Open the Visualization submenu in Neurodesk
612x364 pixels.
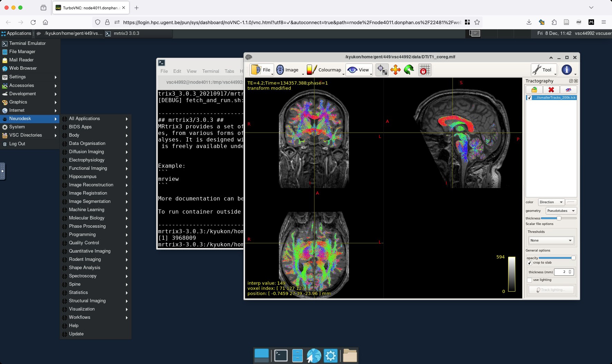[x=96, y=309]
